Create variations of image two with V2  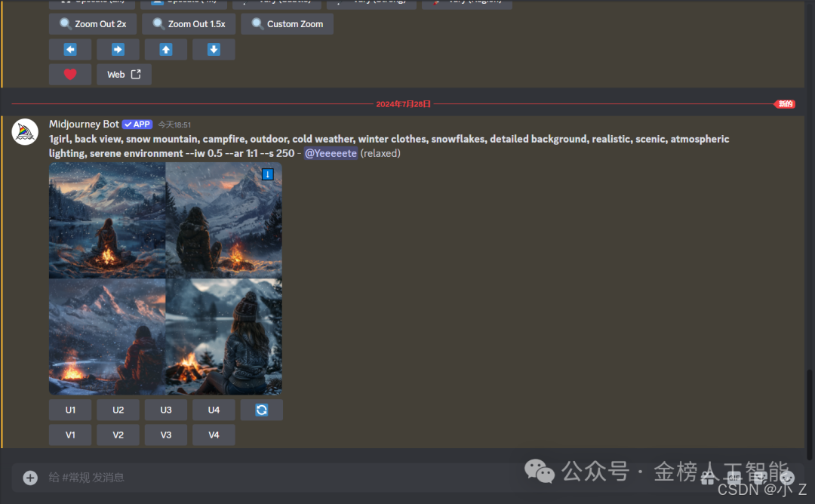coord(118,435)
